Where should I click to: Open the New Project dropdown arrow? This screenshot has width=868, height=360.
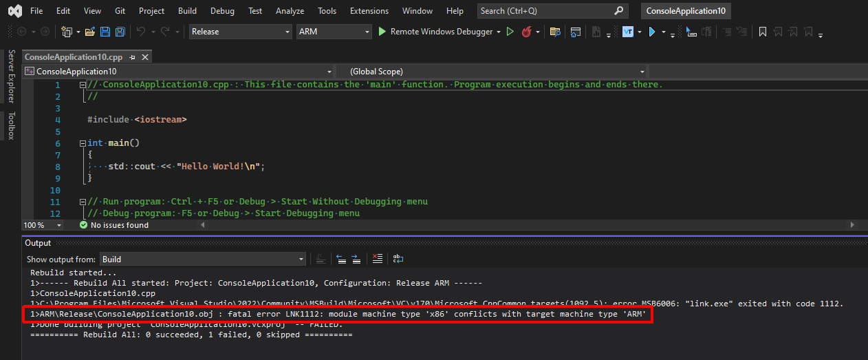(78, 32)
